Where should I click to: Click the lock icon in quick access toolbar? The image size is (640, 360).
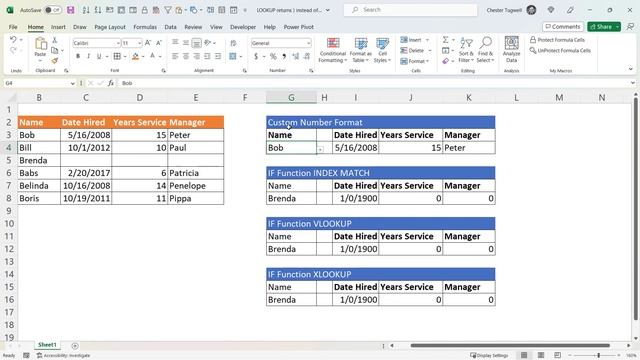click(x=144, y=10)
